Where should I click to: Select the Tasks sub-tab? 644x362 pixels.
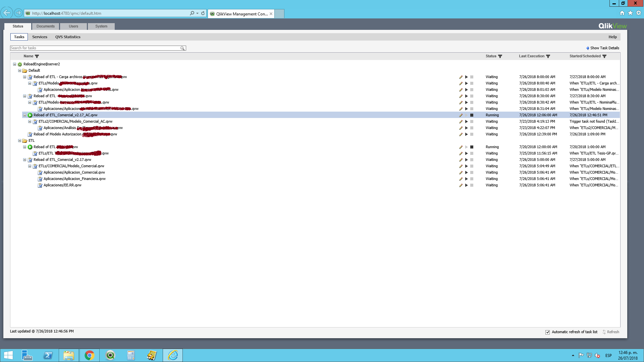[19, 37]
